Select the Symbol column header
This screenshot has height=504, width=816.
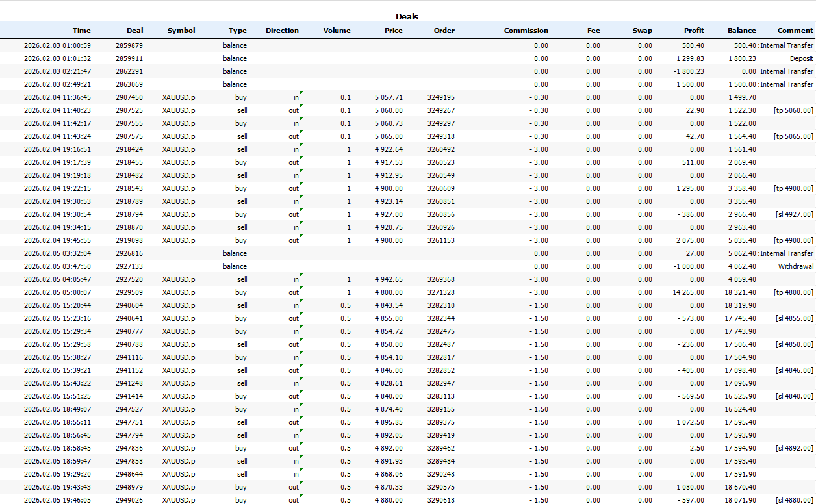click(x=181, y=31)
